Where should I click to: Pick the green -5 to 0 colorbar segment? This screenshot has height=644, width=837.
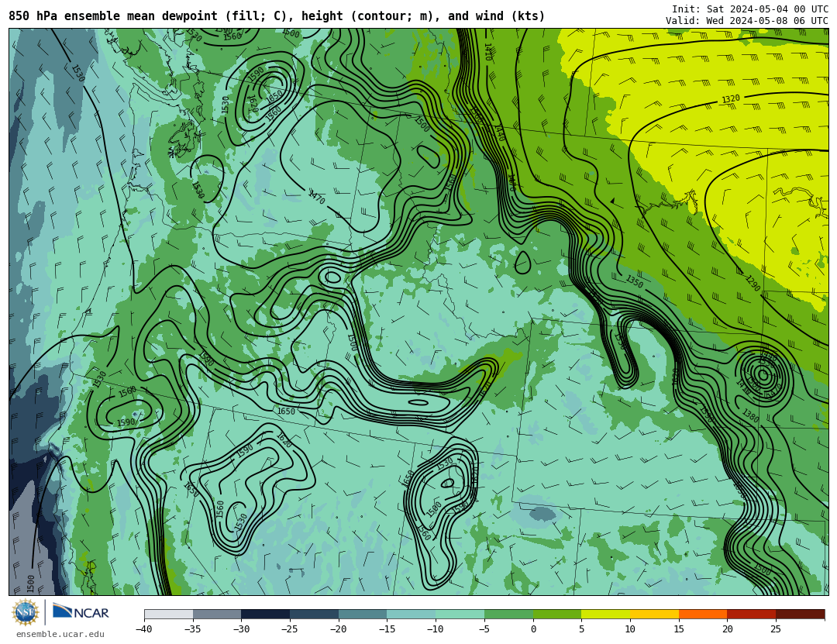pyautogui.click(x=508, y=614)
